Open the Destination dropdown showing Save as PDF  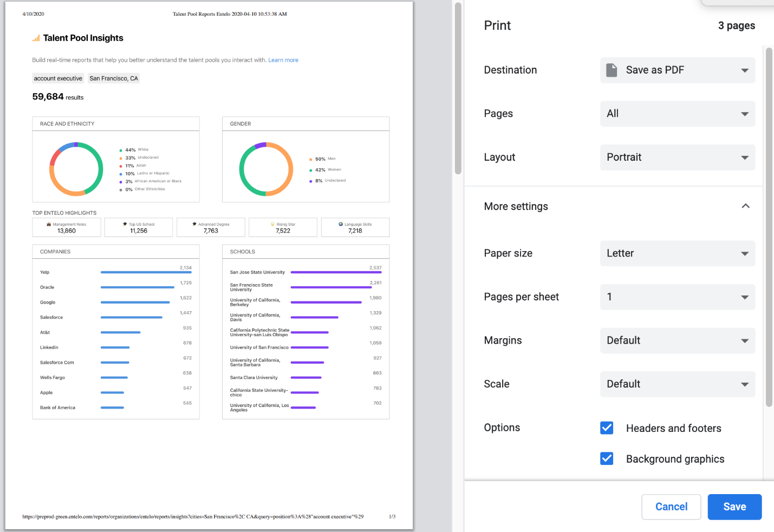[678, 70]
